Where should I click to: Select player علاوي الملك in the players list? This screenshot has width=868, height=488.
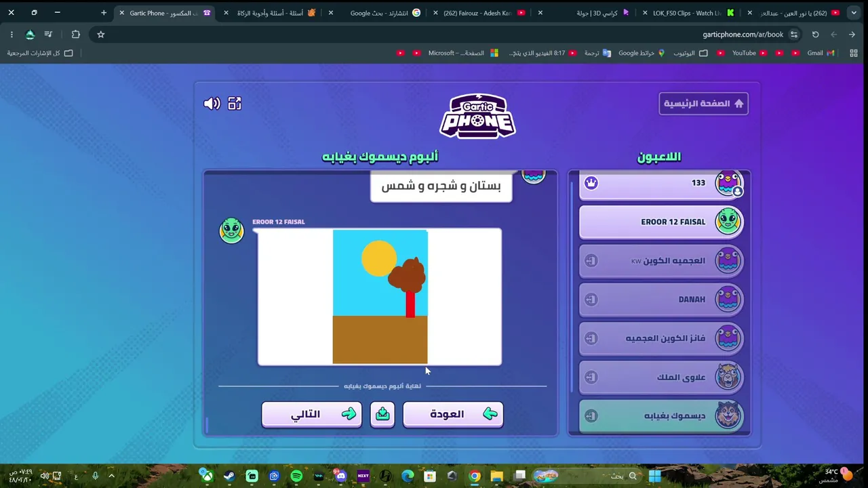661,378
